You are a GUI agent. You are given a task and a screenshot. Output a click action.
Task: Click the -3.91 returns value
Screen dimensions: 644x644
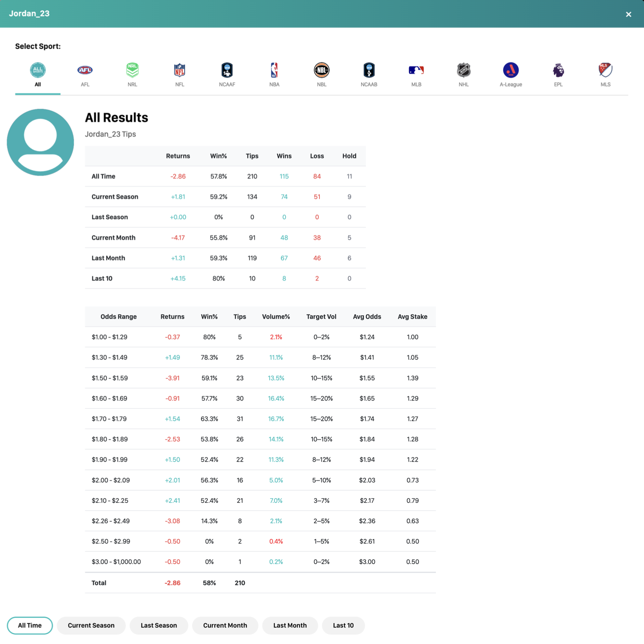coord(173,378)
